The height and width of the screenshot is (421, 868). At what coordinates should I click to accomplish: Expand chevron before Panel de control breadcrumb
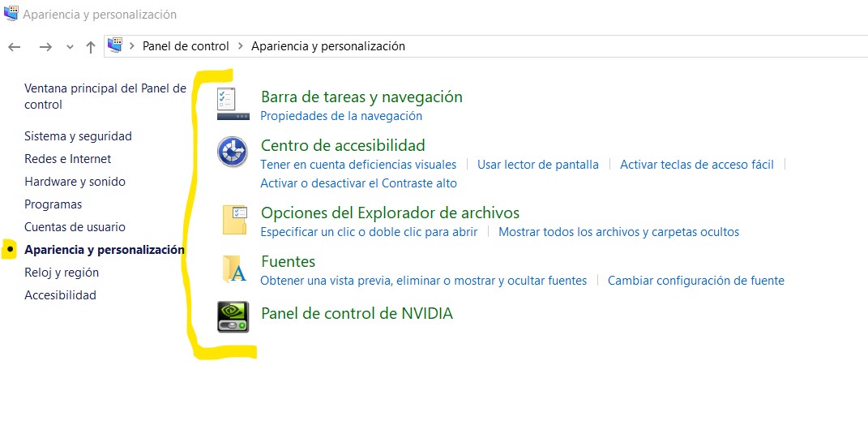coord(132,46)
